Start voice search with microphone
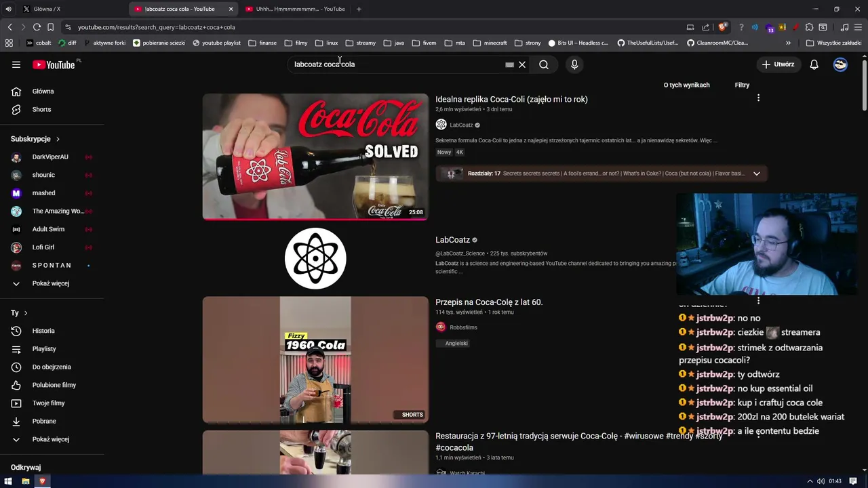The height and width of the screenshot is (488, 868). (574, 64)
